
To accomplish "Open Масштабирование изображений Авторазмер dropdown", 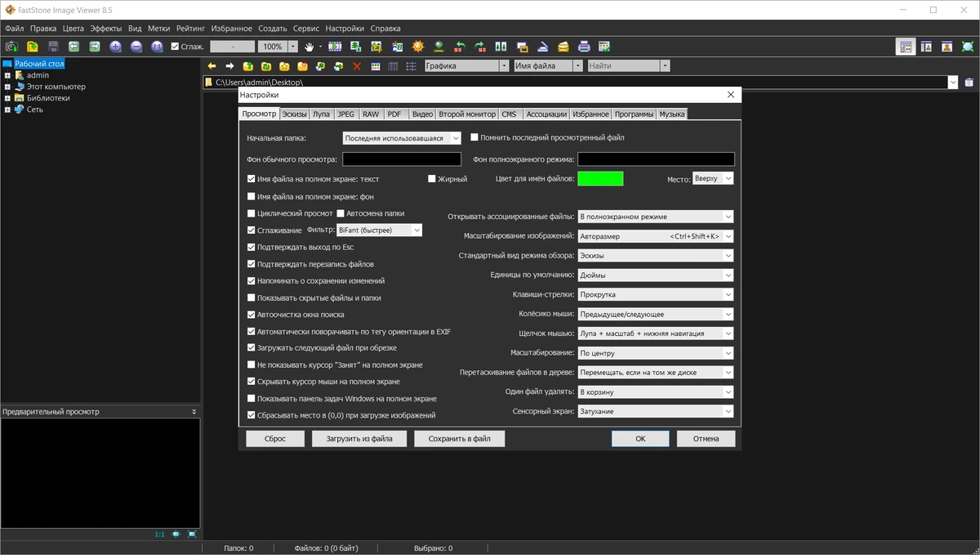I will pyautogui.click(x=656, y=236).
